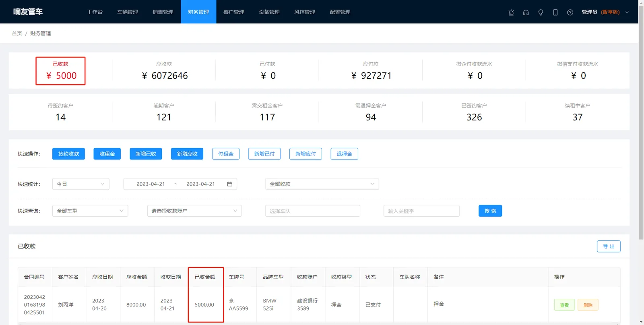Open the 客户管理 menu

(234, 12)
